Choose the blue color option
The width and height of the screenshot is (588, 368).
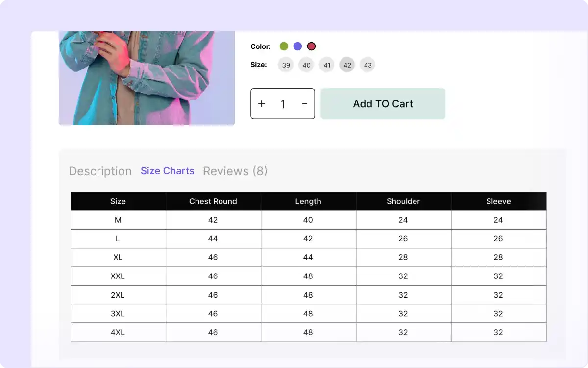pos(297,46)
